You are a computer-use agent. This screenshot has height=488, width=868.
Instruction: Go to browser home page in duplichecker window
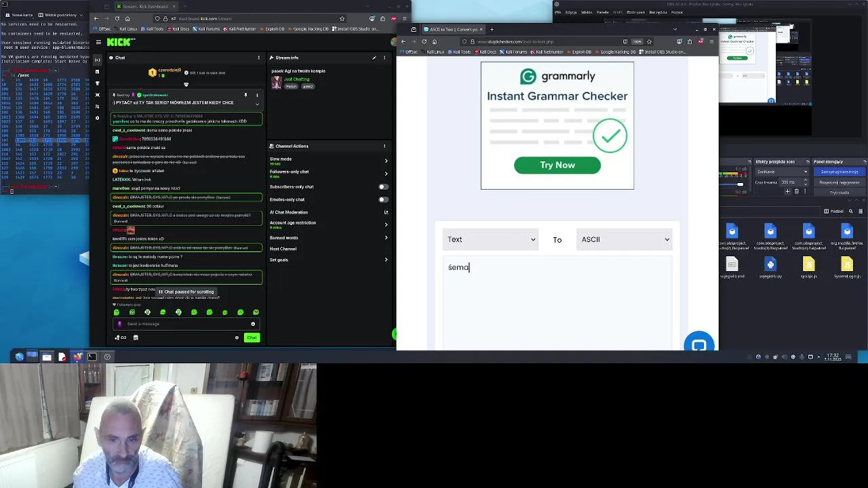pyautogui.click(x=435, y=41)
